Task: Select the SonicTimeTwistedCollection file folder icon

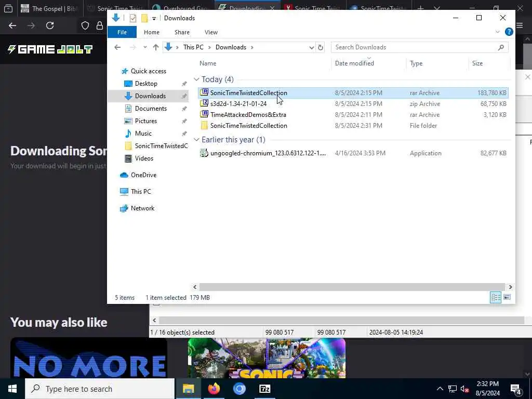Action: pos(204,126)
